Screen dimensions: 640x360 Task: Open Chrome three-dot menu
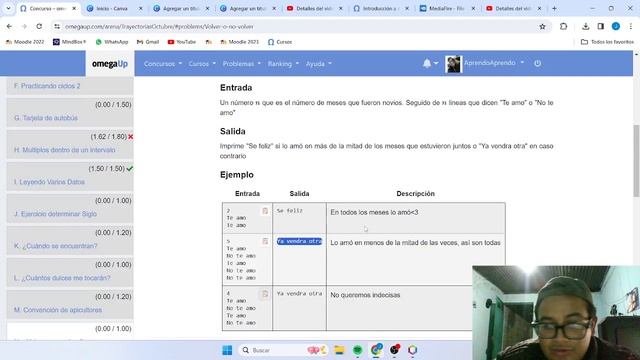tap(631, 27)
